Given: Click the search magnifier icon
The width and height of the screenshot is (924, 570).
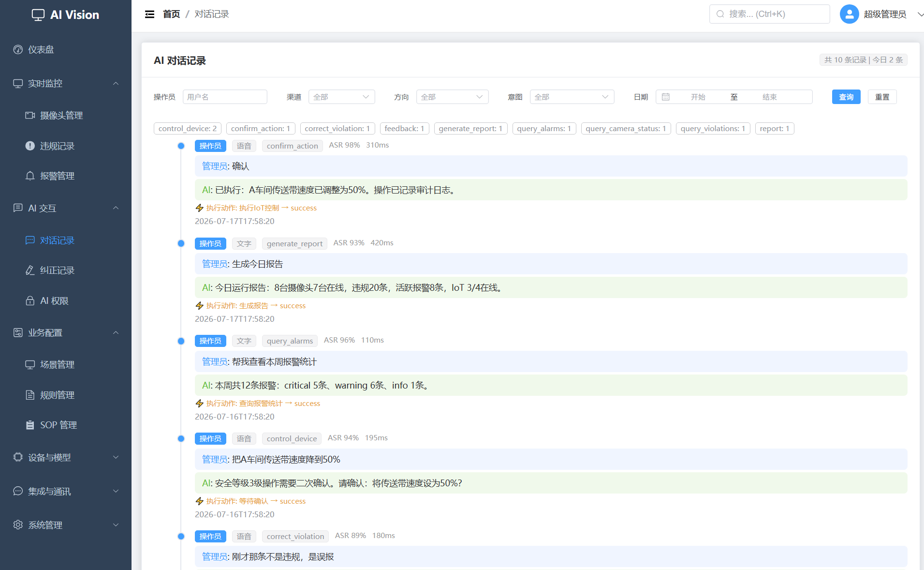Looking at the screenshot, I should 720,14.
